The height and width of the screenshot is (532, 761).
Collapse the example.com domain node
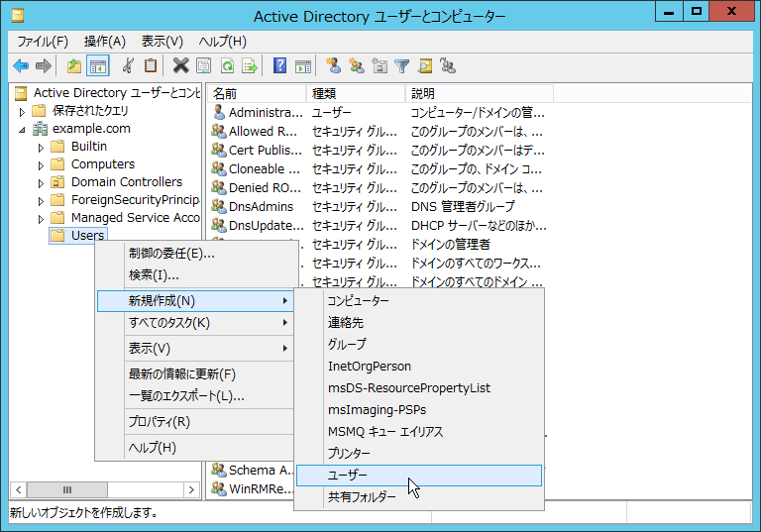(x=22, y=130)
